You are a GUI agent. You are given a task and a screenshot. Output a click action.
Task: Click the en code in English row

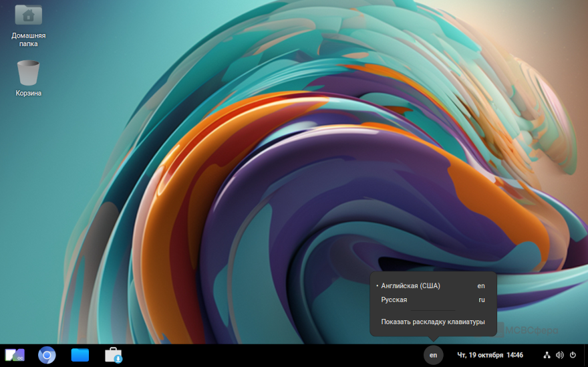click(481, 285)
